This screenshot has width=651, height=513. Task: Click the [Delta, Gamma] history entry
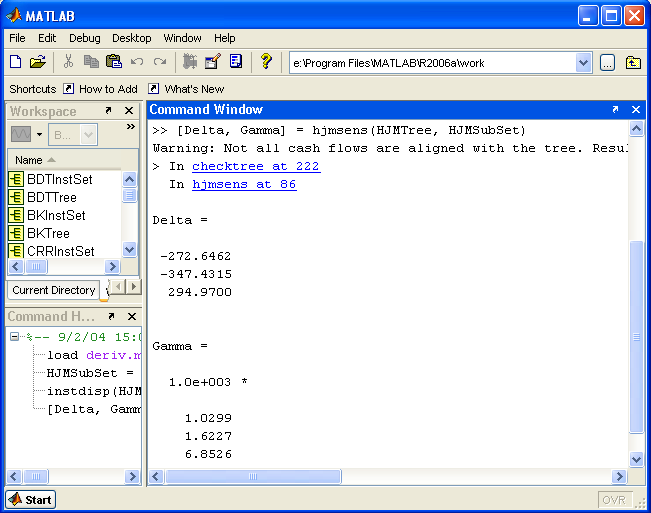point(94,409)
